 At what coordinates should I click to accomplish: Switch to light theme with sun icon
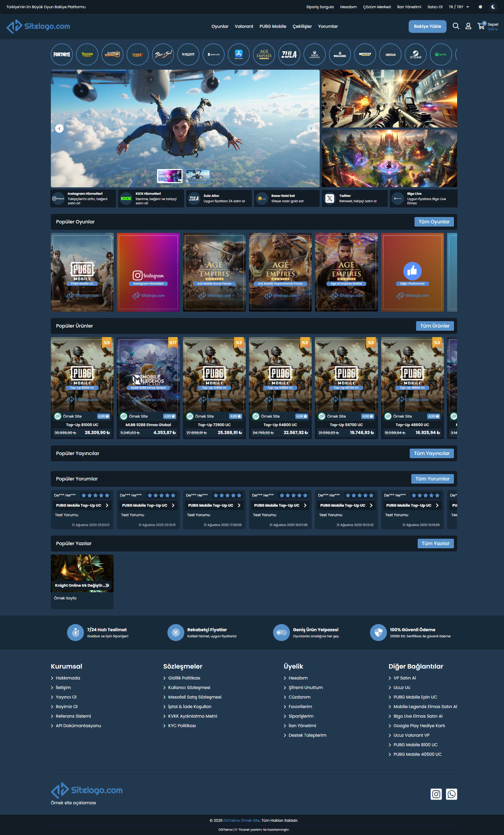point(480,7)
